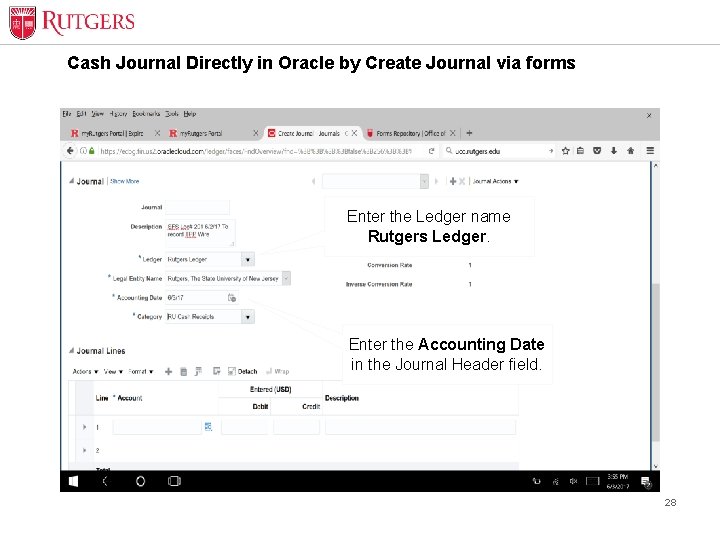This screenshot has width=720, height=540.
Task: Click the browser search box
Action: [x=498, y=151]
